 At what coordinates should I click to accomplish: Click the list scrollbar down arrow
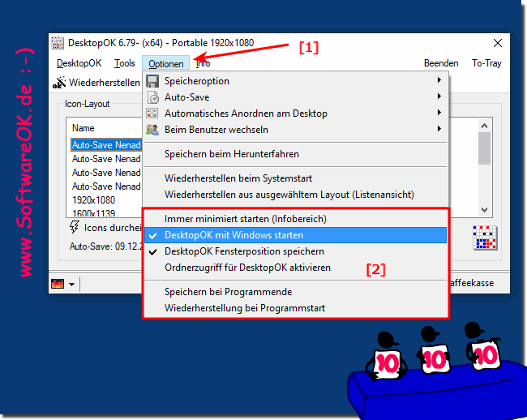(484, 210)
